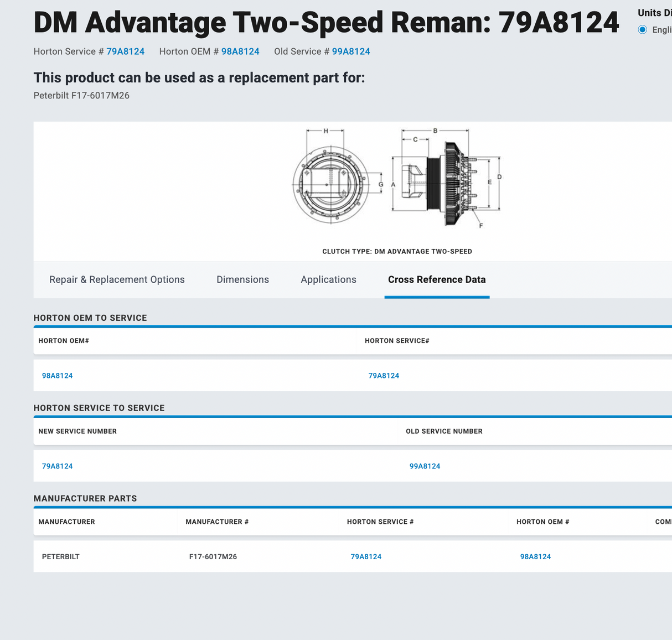Click the MANUFACTURER # column header

pos(217,522)
